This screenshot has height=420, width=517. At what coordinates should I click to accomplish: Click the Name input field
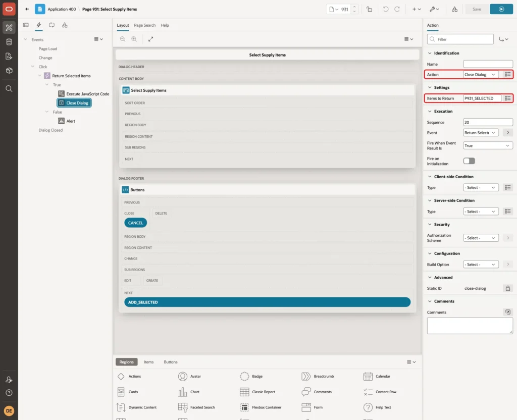[488, 64]
